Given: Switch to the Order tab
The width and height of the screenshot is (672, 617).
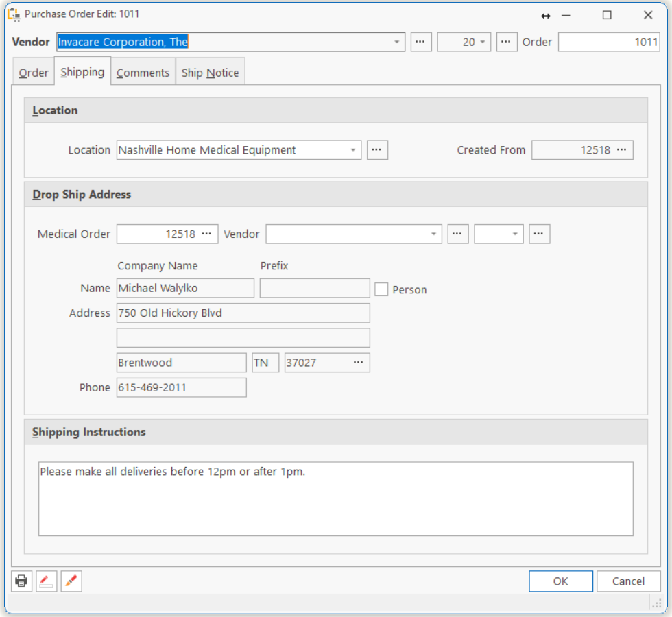Looking at the screenshot, I should tap(34, 73).
